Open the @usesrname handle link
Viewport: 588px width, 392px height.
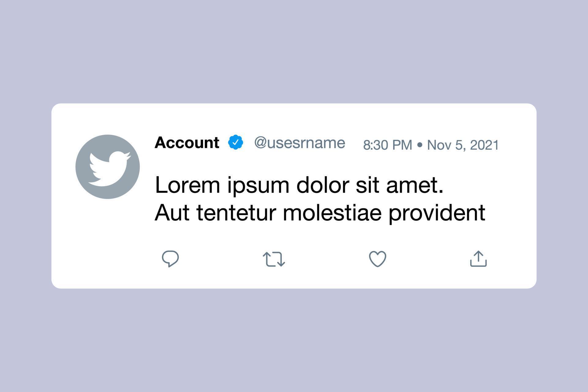(300, 143)
